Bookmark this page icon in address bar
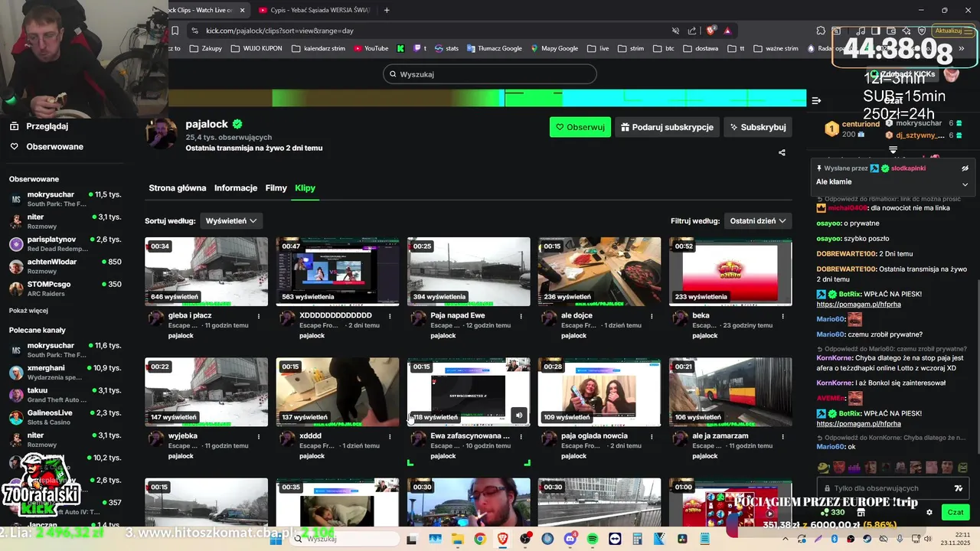Viewport: 980px width, 551px height. (175, 31)
